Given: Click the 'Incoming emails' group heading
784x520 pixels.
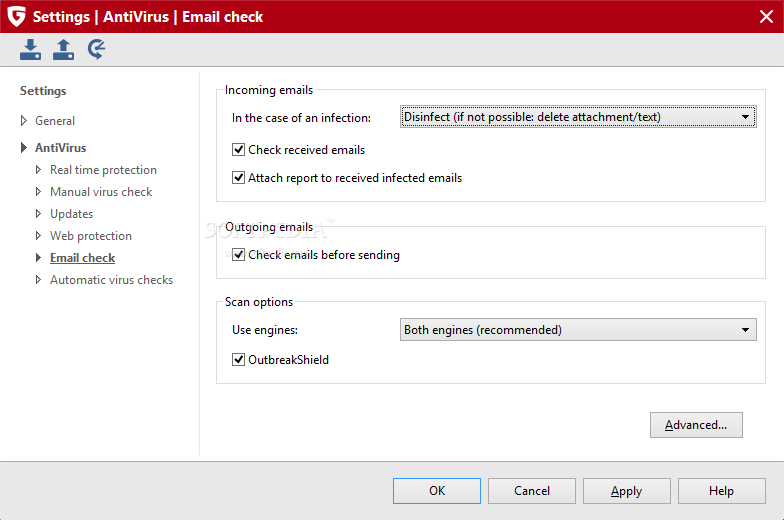Looking at the screenshot, I should [x=269, y=90].
